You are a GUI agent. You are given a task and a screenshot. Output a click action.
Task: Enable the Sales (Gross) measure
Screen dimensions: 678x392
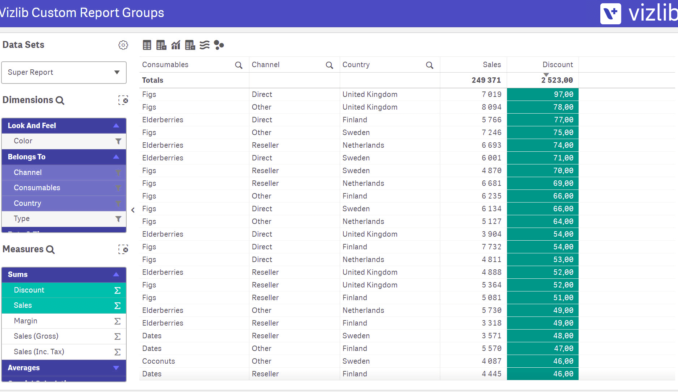click(64, 336)
